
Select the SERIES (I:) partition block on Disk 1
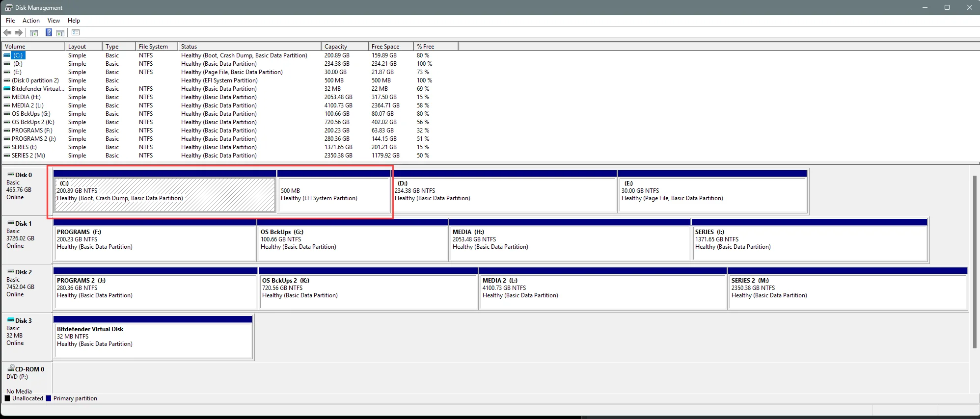809,240
